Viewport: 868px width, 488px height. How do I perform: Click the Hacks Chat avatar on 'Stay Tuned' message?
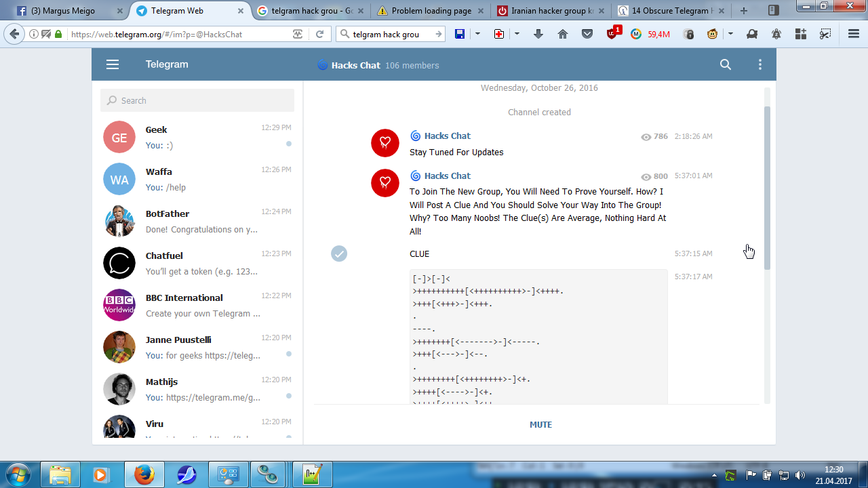pyautogui.click(x=385, y=143)
